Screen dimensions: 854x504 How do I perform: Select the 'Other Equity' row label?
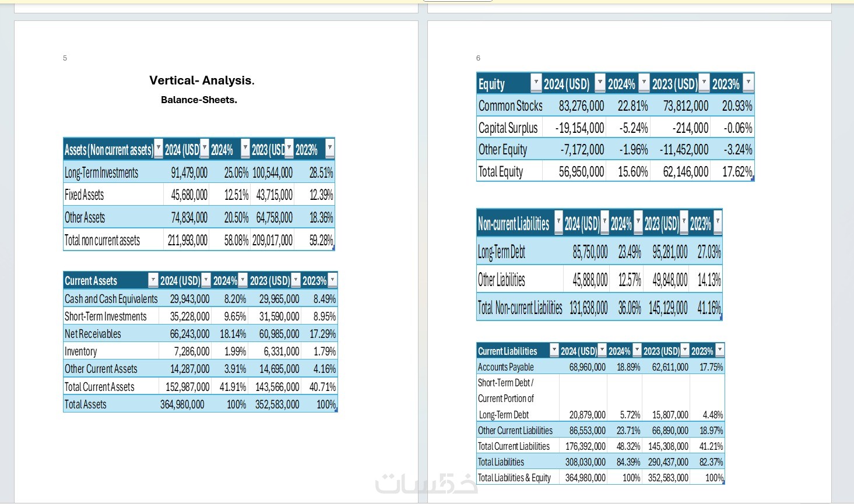click(502, 150)
